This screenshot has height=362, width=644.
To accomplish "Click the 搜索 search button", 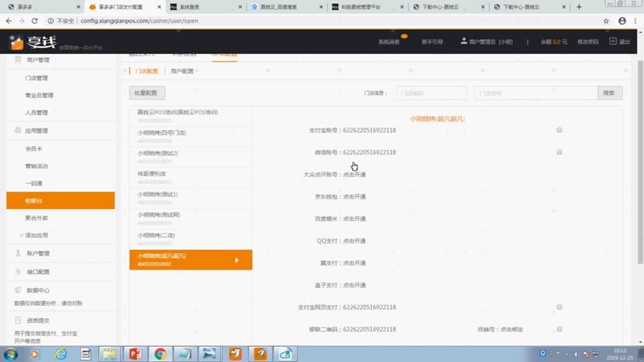I will coord(609,93).
